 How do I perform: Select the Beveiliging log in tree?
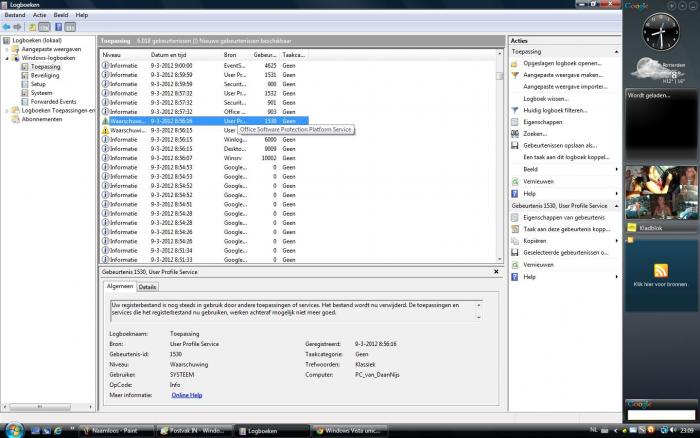click(x=45, y=75)
